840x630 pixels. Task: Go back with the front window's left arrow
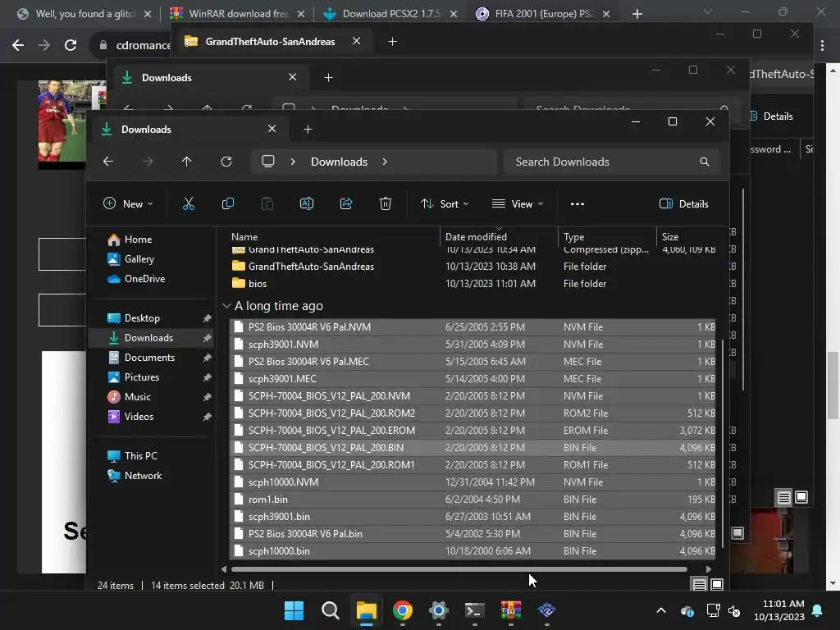pos(108,162)
